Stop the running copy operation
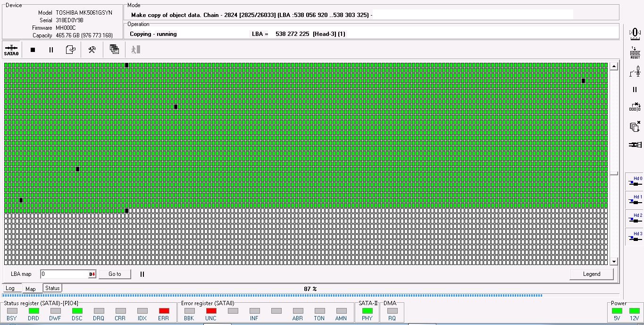 point(33,50)
